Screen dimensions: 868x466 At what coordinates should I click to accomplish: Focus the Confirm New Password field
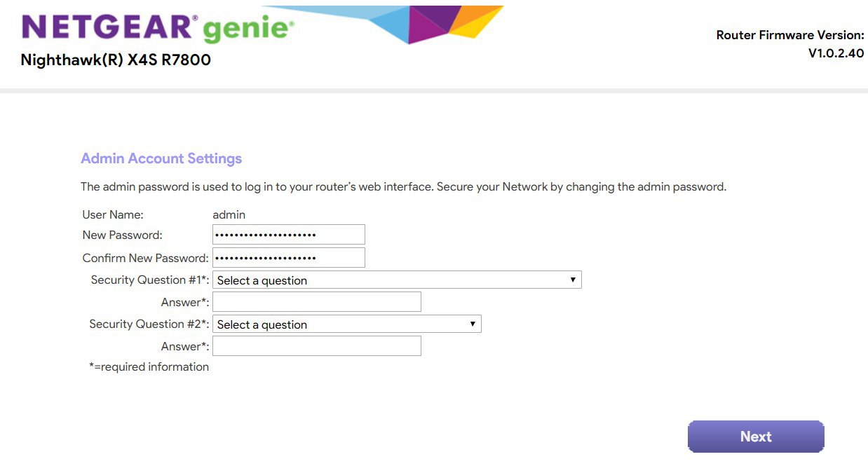(288, 258)
